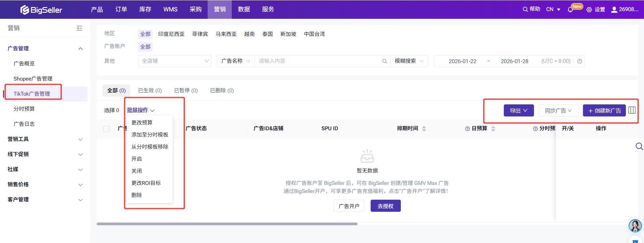Open settings via the gear icon
This screenshot has width=644, height=243.
[589, 10]
